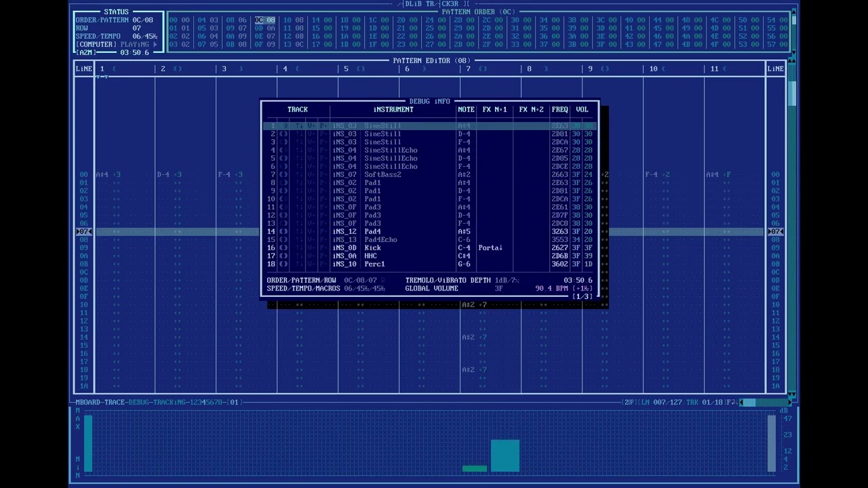
Task: Select order entry 04 03 in Pattern Order
Action: pos(208,20)
